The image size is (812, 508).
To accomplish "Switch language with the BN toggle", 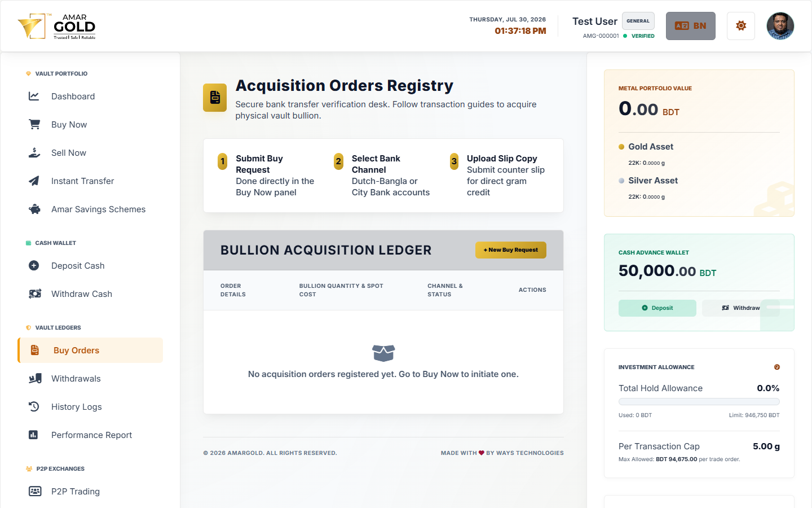I will [691, 26].
